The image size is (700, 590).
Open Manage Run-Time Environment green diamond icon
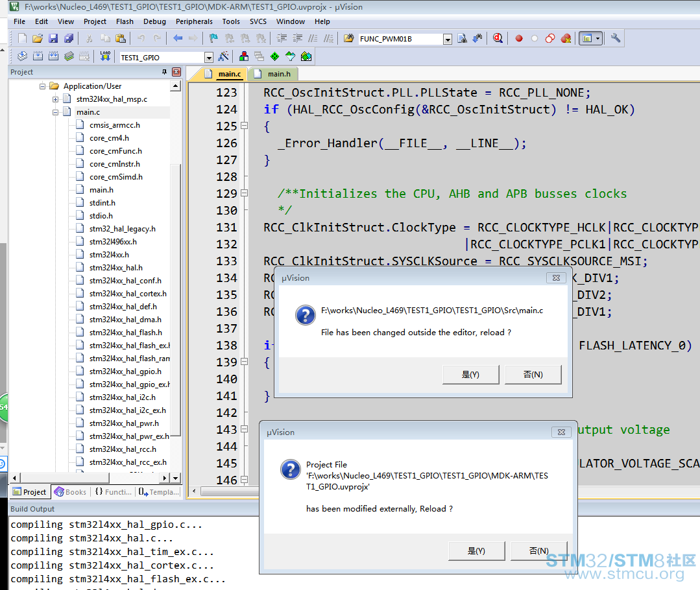pyautogui.click(x=275, y=56)
